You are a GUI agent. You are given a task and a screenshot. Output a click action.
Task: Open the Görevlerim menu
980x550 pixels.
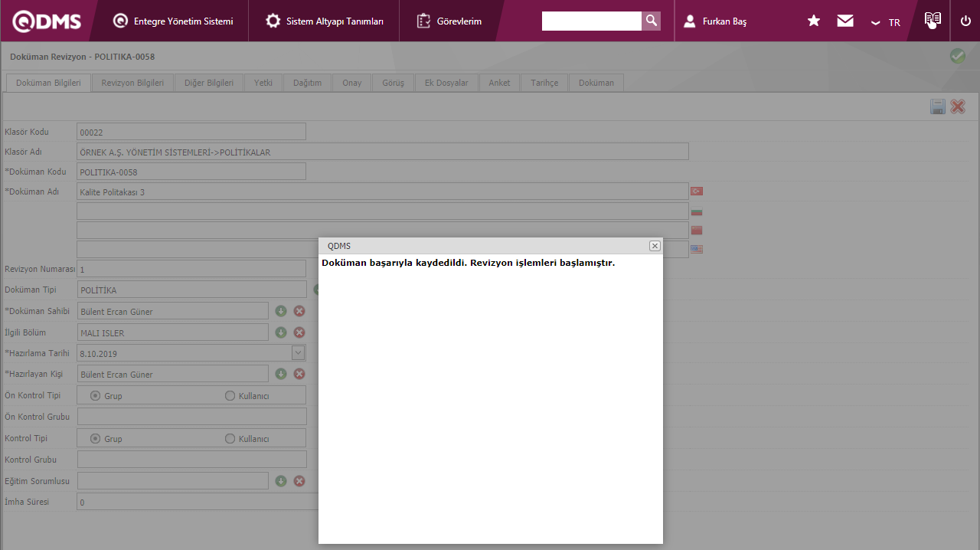coord(449,21)
